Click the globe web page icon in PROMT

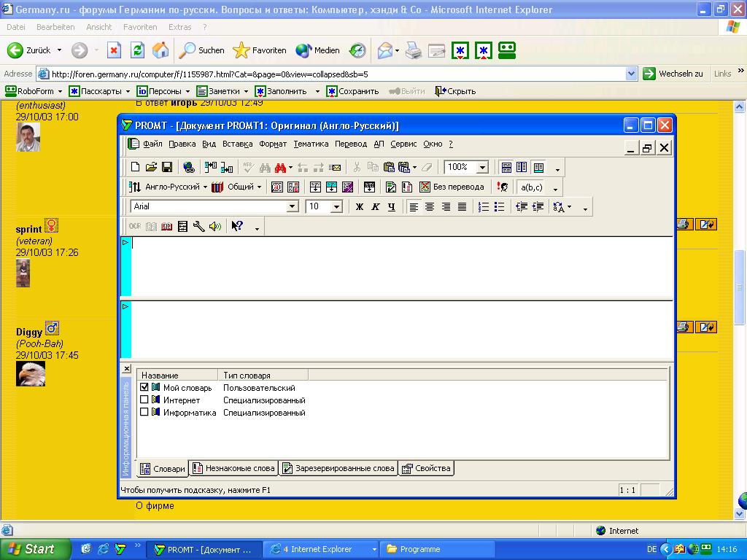click(189, 167)
